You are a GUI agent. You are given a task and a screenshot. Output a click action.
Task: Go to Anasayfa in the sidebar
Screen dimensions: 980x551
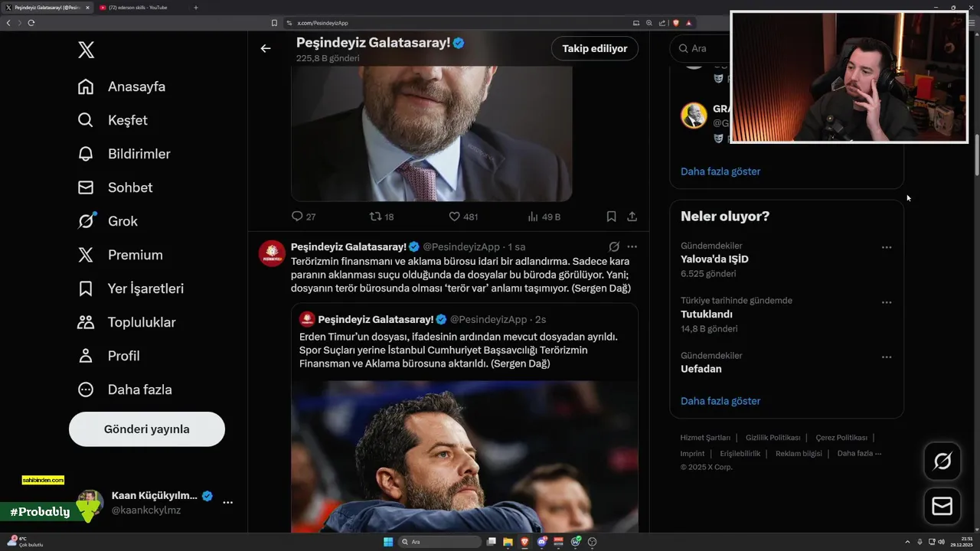pyautogui.click(x=122, y=86)
